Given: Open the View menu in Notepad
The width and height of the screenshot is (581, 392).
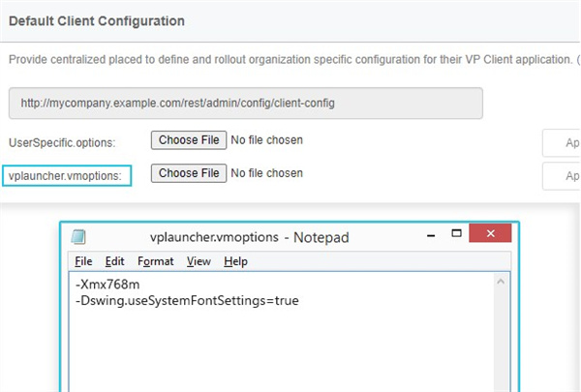Looking at the screenshot, I should (x=199, y=261).
